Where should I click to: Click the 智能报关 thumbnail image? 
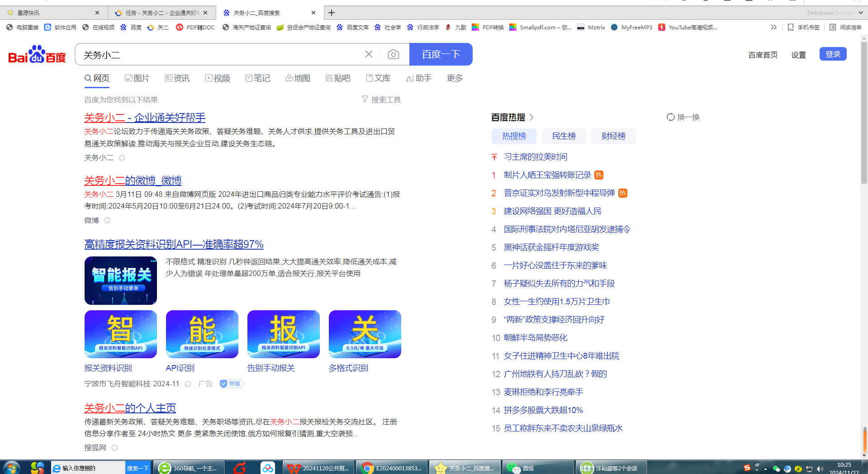coord(121,280)
